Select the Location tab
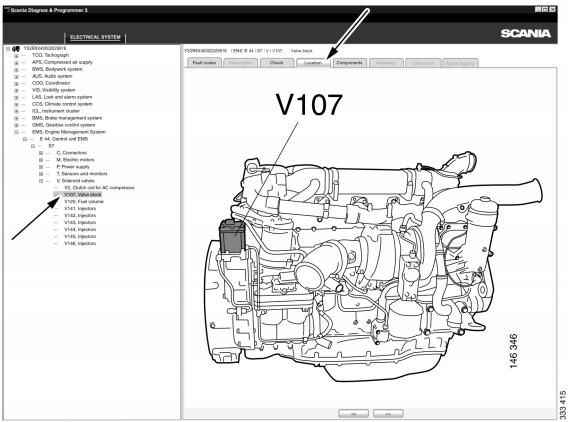The height and width of the screenshot is (422, 568). (313, 63)
